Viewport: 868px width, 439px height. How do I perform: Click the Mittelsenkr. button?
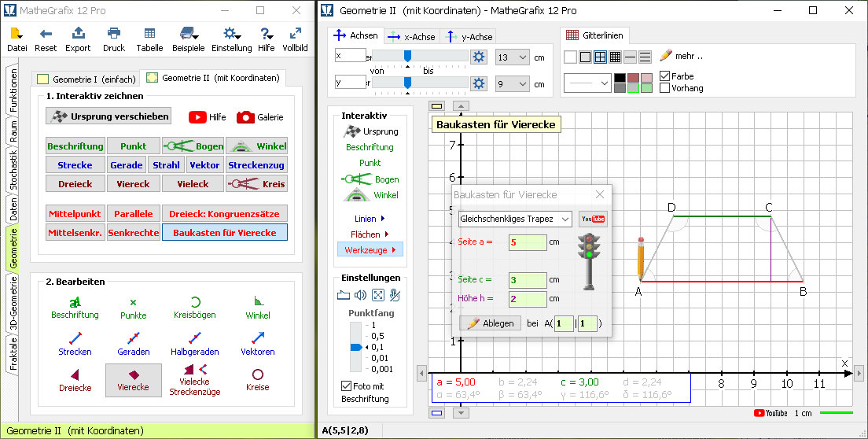(75, 233)
